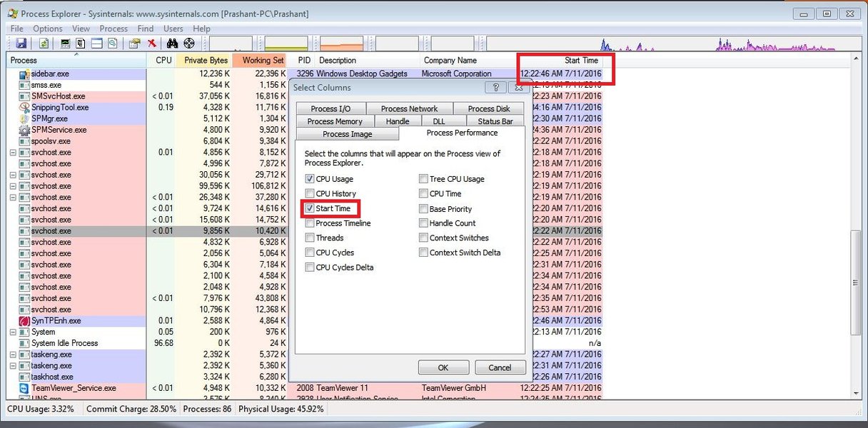The image size is (868, 428).
Task: Check the Handle Count checkbox
Action: (424, 223)
